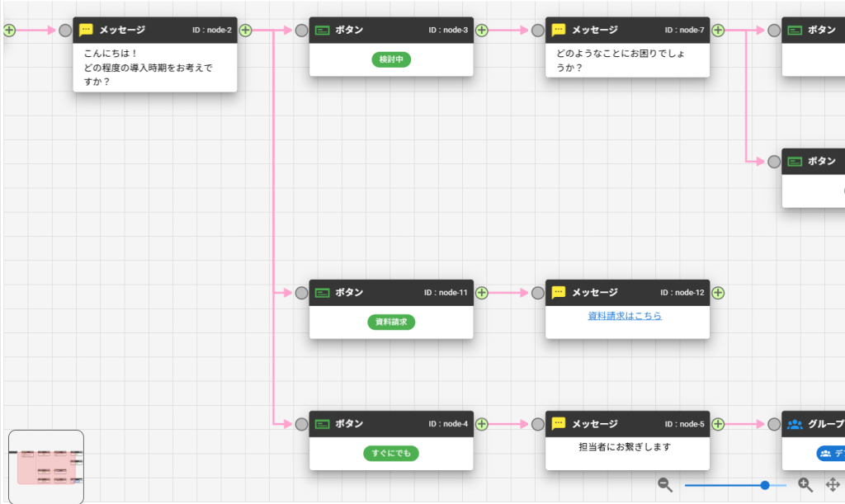845x504 pixels.
Task: Click the ID : node-5 label
Action: point(684,424)
